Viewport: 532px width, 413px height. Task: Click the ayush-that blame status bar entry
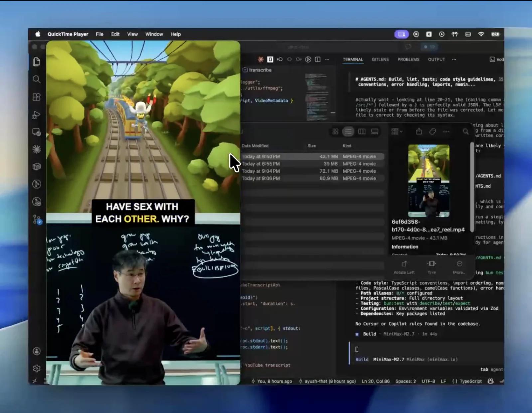[x=328, y=381]
